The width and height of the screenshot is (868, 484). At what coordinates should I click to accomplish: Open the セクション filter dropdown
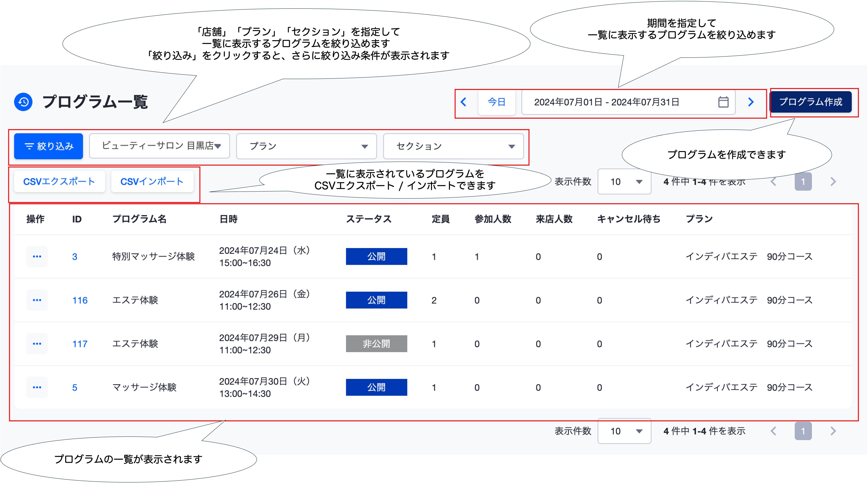click(x=453, y=146)
